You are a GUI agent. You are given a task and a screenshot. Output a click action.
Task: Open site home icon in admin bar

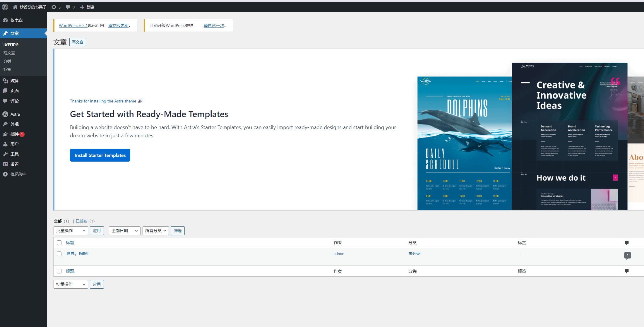pyautogui.click(x=15, y=7)
